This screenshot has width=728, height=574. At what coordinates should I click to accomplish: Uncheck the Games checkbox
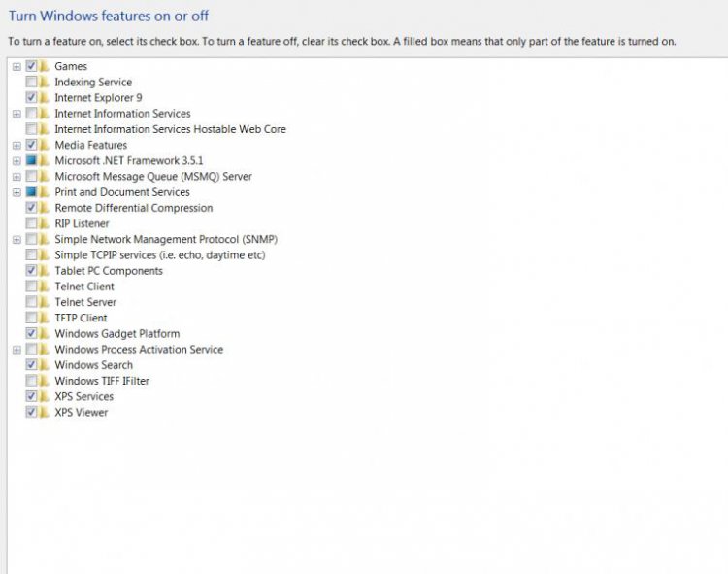coord(31,66)
